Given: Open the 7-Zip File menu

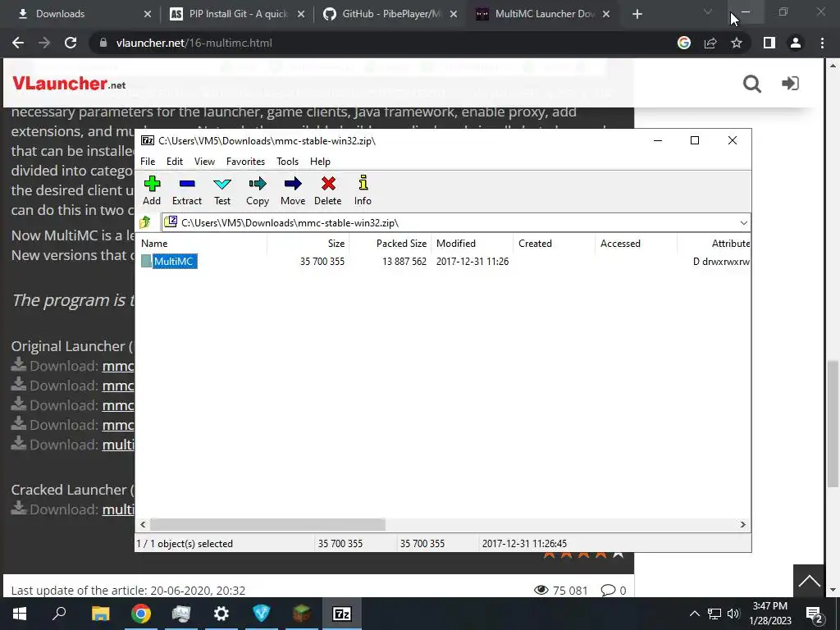Looking at the screenshot, I should click(x=148, y=162).
